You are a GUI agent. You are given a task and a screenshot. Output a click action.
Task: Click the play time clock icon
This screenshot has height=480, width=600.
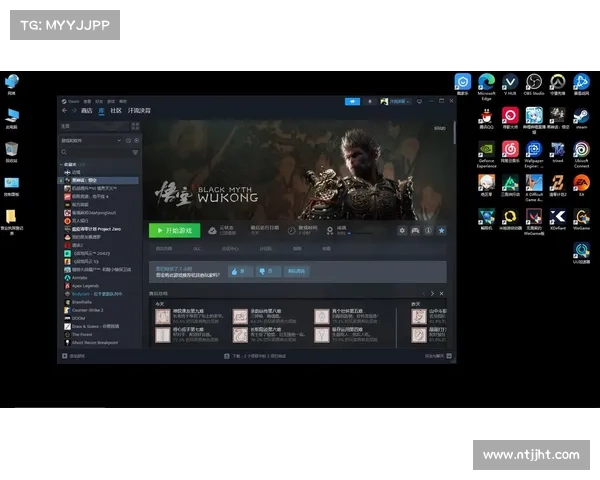pos(292,230)
